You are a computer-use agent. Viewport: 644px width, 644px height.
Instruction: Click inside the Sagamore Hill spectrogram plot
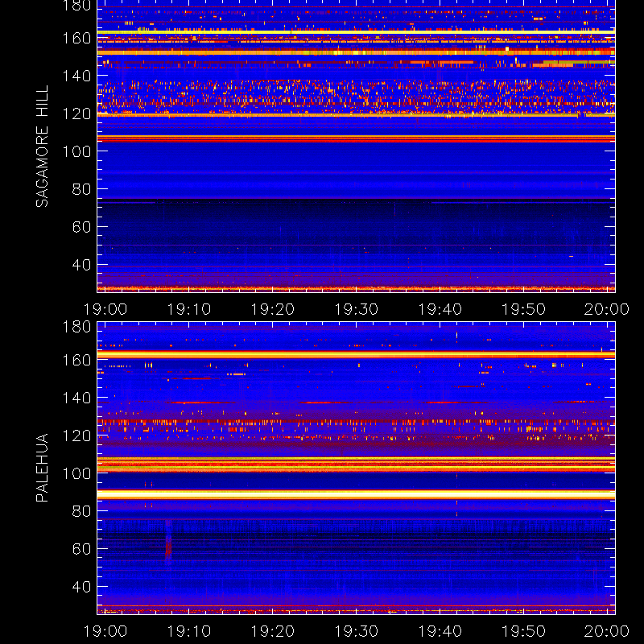(356, 147)
